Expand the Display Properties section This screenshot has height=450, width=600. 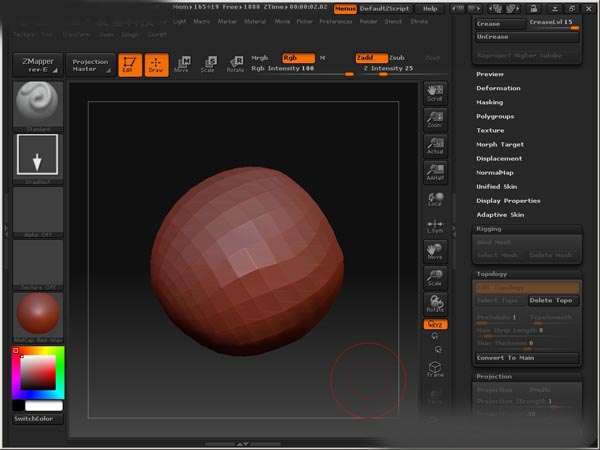coord(508,200)
